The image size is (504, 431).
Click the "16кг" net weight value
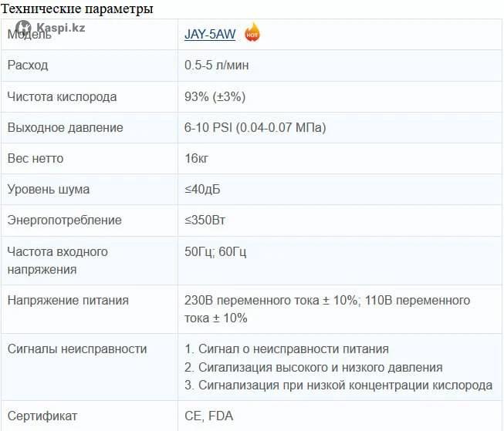(x=197, y=158)
